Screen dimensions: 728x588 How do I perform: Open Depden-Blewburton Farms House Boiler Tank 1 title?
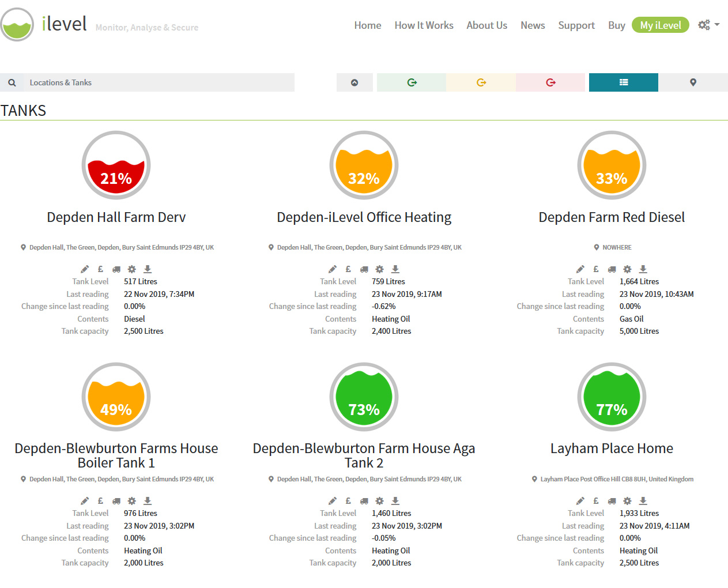[116, 455]
